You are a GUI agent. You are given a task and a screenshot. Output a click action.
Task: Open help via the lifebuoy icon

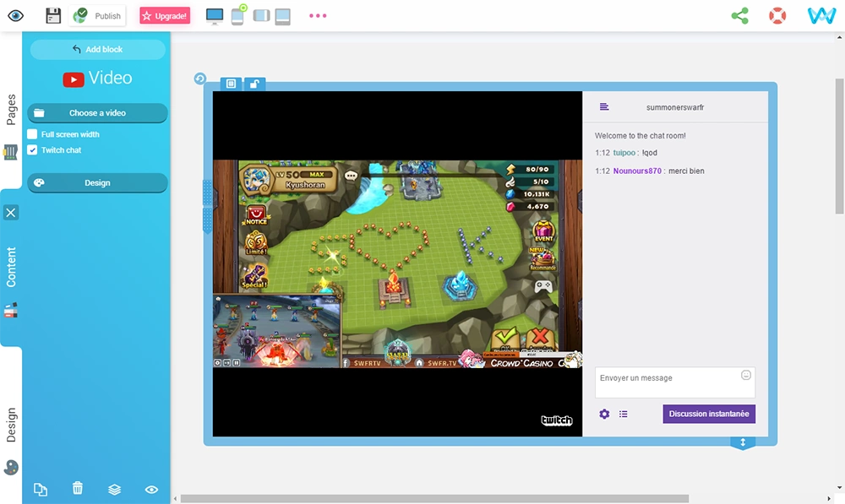777,15
